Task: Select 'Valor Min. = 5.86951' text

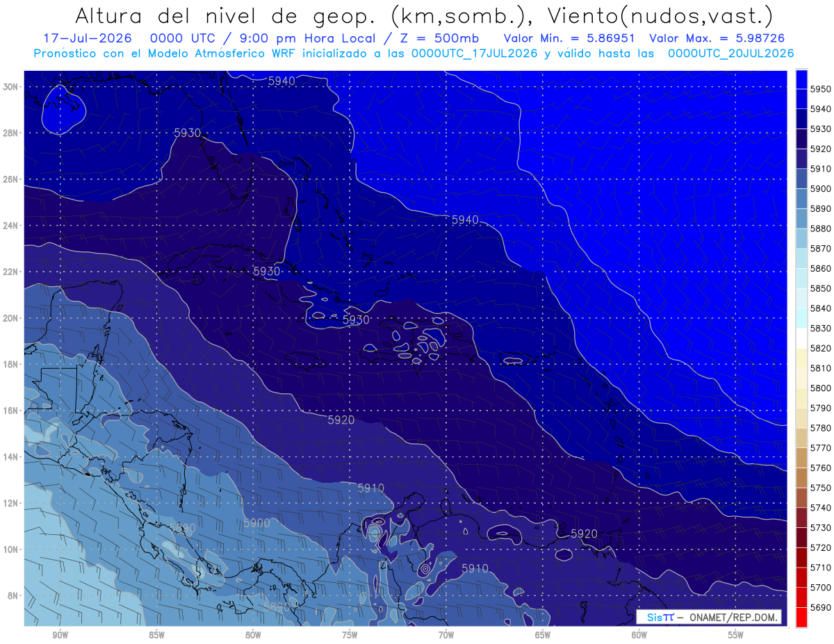Action: click(571, 38)
